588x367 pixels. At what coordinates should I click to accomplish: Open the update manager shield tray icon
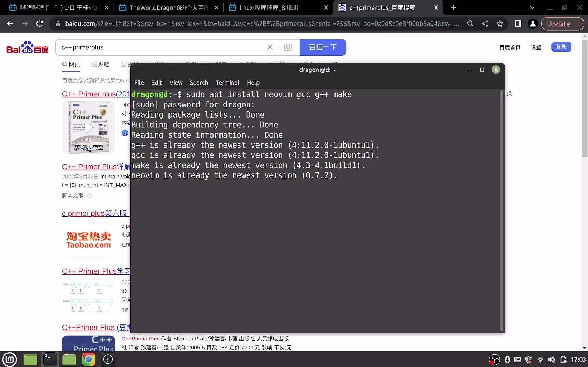click(x=529, y=360)
